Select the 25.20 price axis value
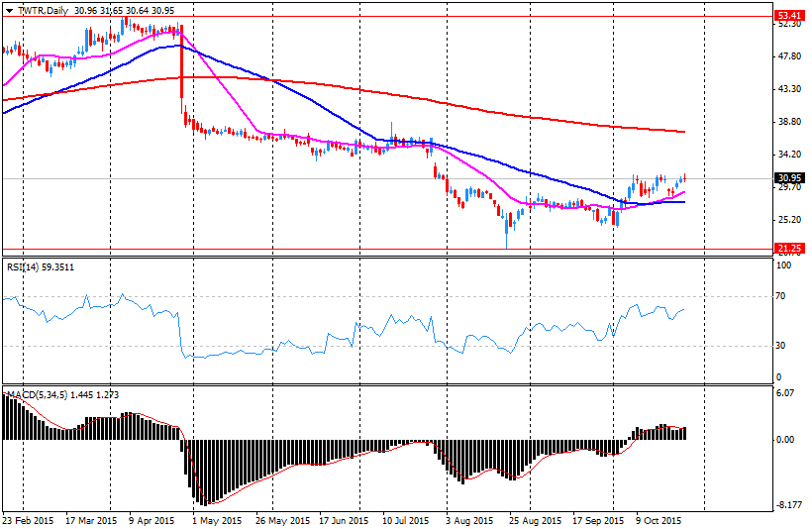 click(x=789, y=220)
